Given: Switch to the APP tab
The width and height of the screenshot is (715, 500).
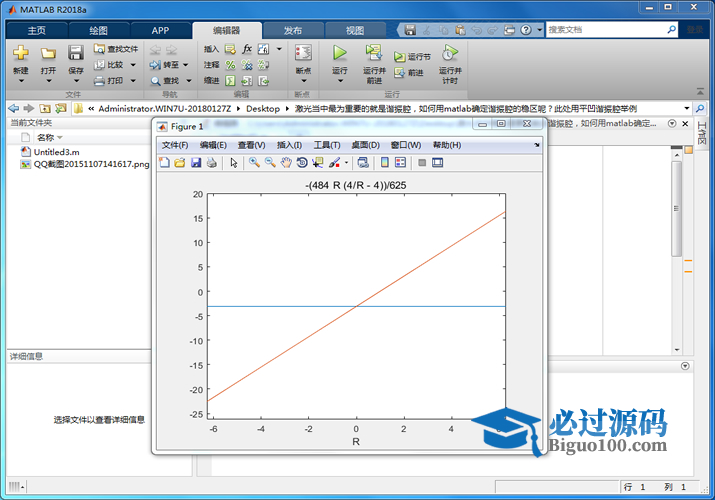Looking at the screenshot, I should pos(160,31).
